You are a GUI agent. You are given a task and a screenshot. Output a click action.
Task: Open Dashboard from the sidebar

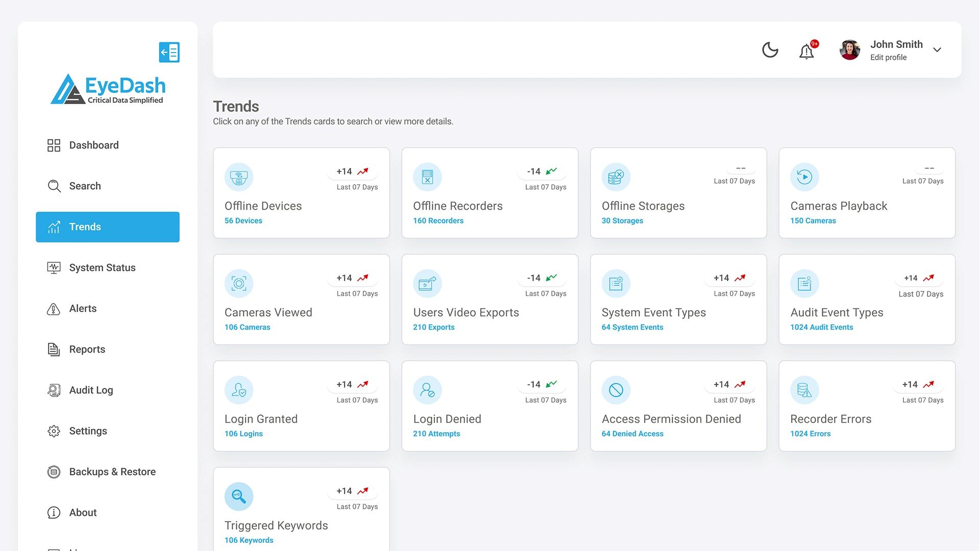pos(108,145)
